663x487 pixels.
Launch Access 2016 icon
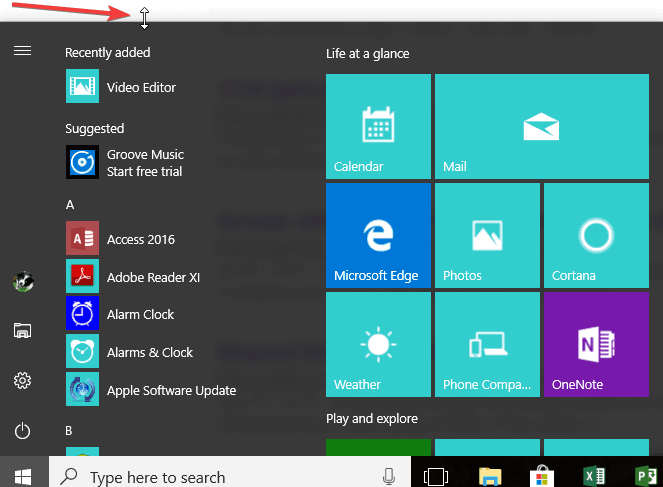(x=82, y=238)
